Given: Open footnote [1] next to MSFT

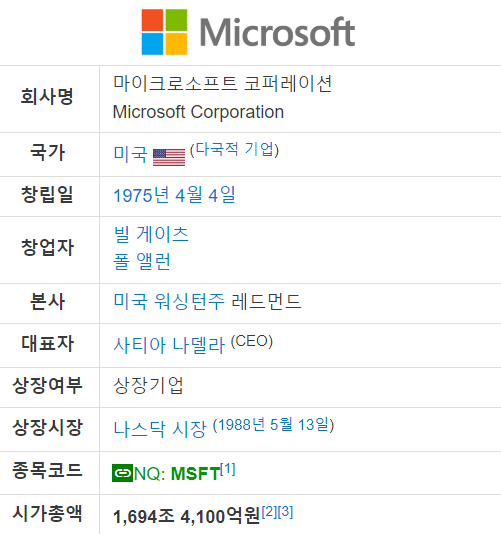Looking at the screenshot, I should [x=228, y=469].
